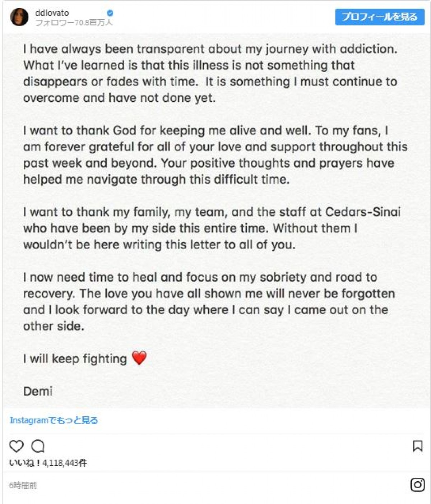Click the 'journey with addiction' opening line
Image resolution: width=431 pixels, height=504 pixels.
pos(210,49)
